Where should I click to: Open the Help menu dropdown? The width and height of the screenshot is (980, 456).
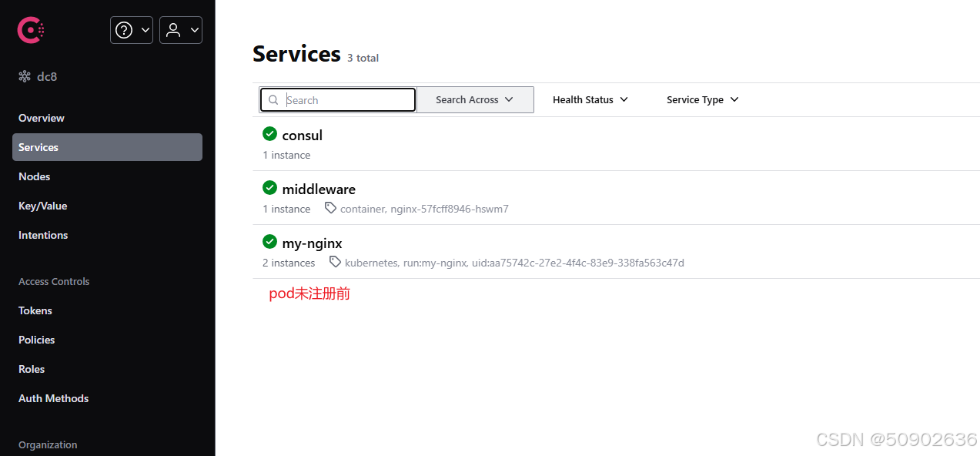(132, 30)
